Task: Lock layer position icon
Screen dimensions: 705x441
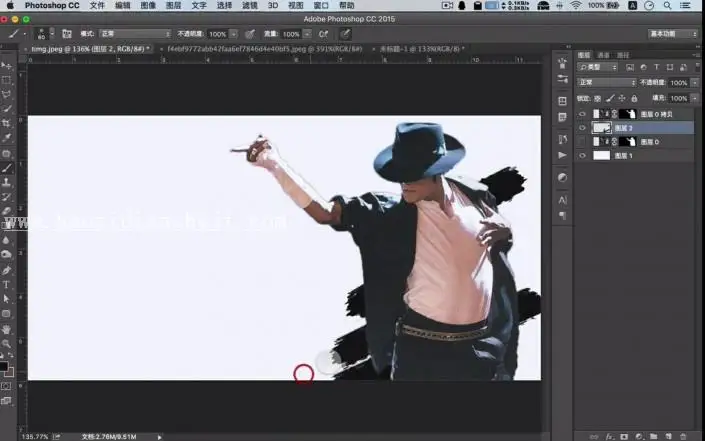Action: click(622, 98)
